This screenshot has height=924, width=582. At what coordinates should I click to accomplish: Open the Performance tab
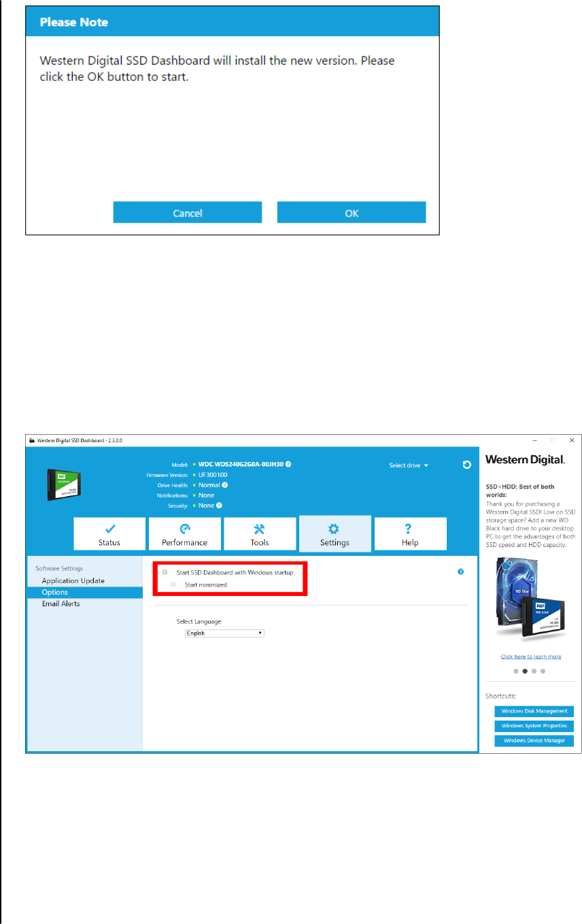tap(185, 534)
